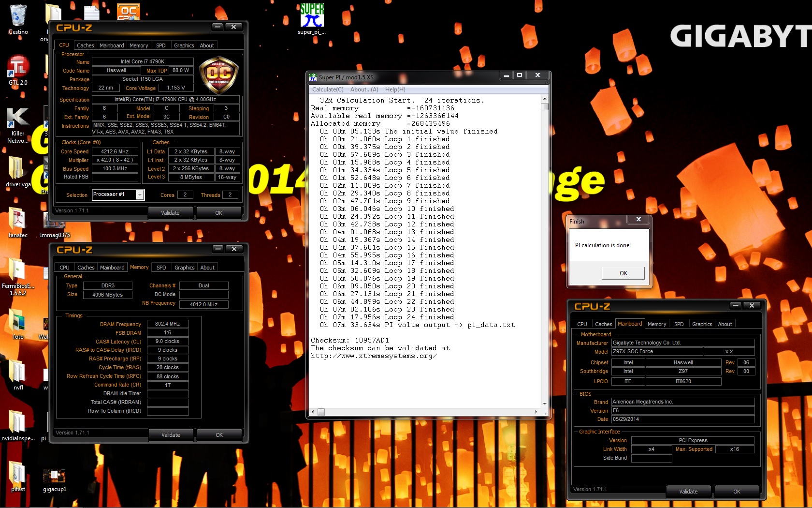The height and width of the screenshot is (508, 812).
Task: Click the DRAM Frequency 802.4 MHz value
Action: [168, 324]
